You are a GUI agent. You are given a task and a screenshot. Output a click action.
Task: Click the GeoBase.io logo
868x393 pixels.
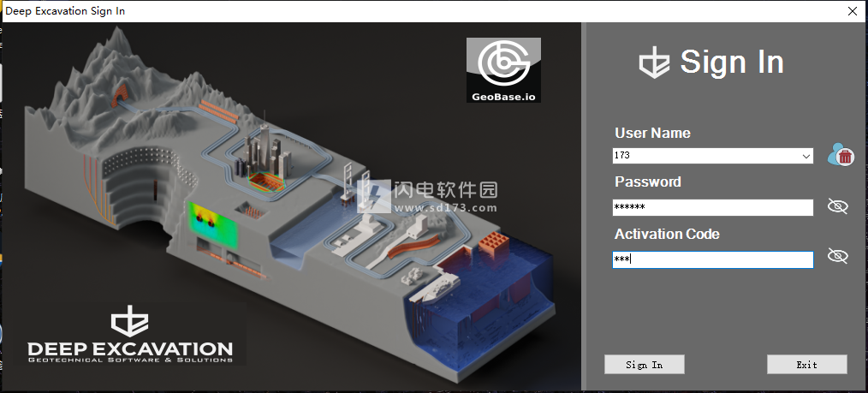503,71
